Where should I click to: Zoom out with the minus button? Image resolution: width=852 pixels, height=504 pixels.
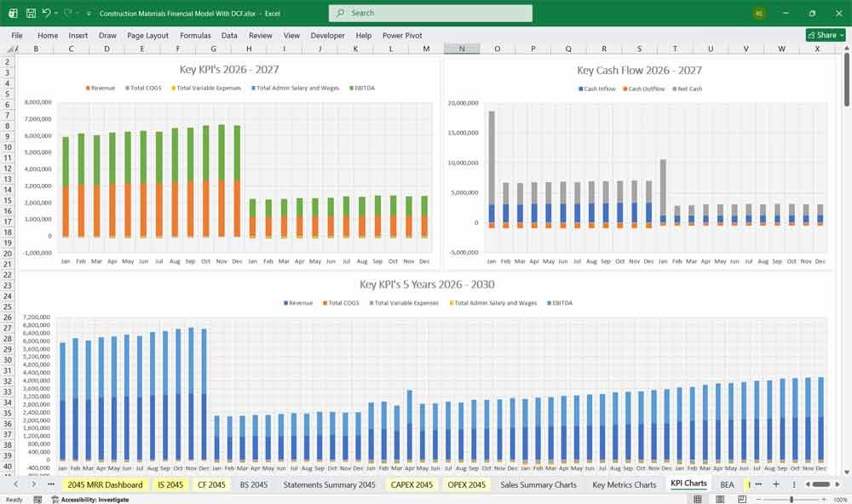[758, 499]
